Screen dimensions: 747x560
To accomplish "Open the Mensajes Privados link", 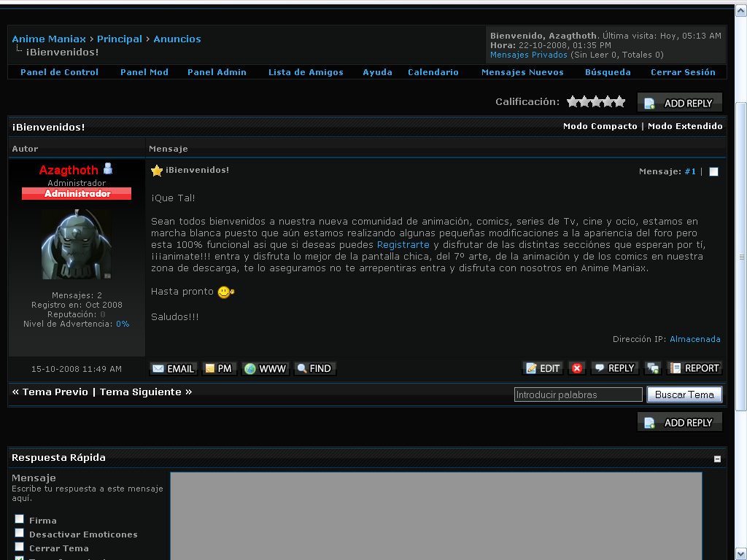I will coord(528,55).
